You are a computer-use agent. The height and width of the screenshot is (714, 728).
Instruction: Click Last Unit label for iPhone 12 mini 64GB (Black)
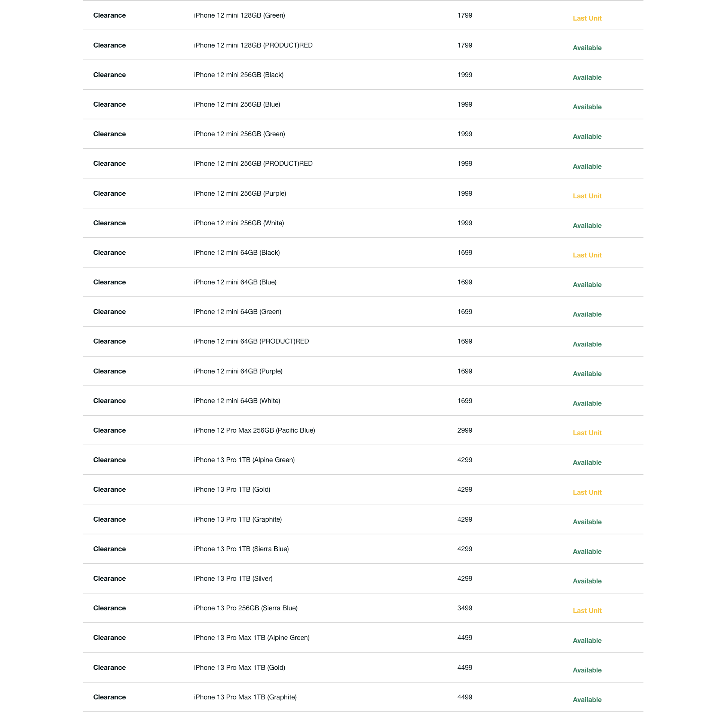[x=587, y=255]
